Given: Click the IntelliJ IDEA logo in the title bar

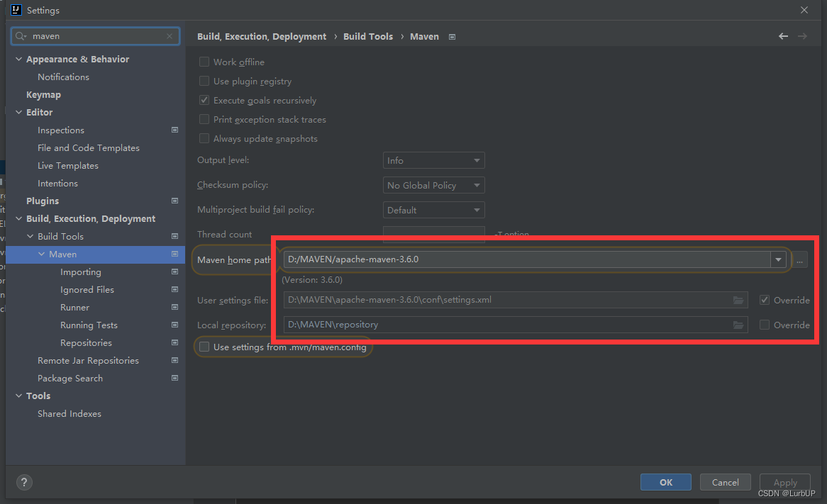Looking at the screenshot, I should (16, 10).
